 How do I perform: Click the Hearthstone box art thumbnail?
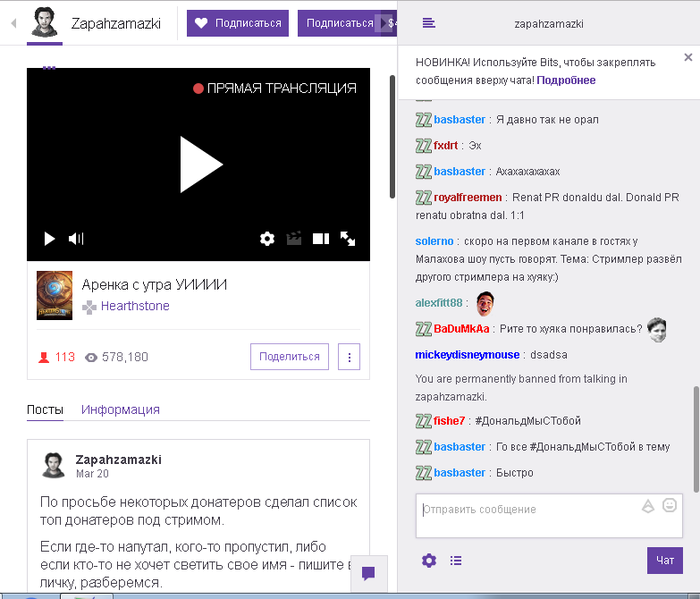click(54, 295)
